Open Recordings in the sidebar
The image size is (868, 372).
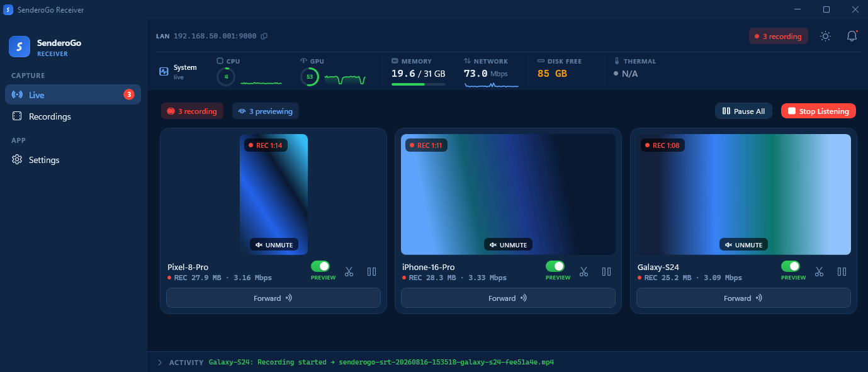[73, 116]
